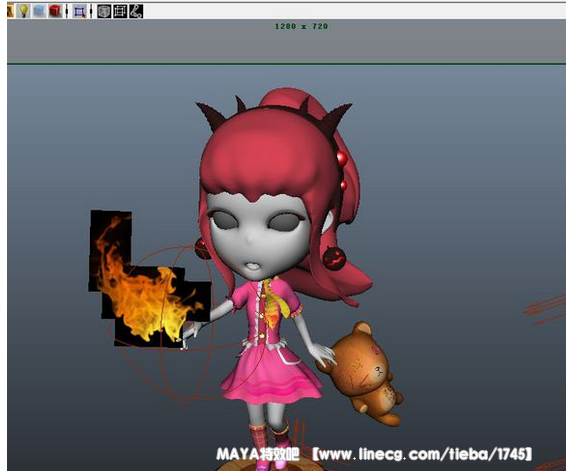This screenshot has width=566, height=471.
Task: Collapse toolbar section handle before Isolate Select
Action: [x=67, y=12]
